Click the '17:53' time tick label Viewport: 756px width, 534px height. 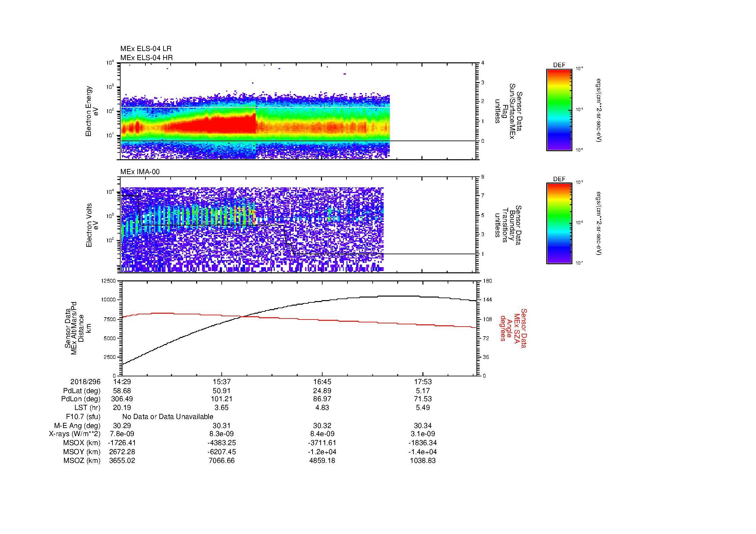pos(422,382)
